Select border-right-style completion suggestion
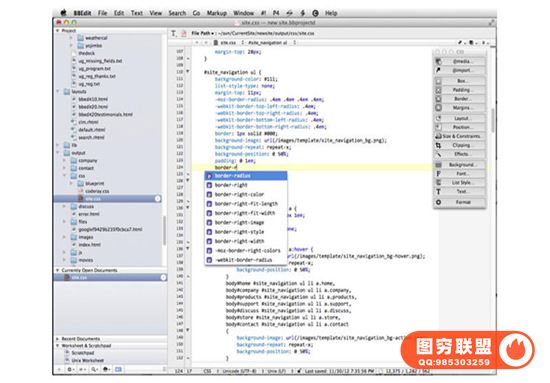Screen dimensions: 550x383 coord(246,232)
